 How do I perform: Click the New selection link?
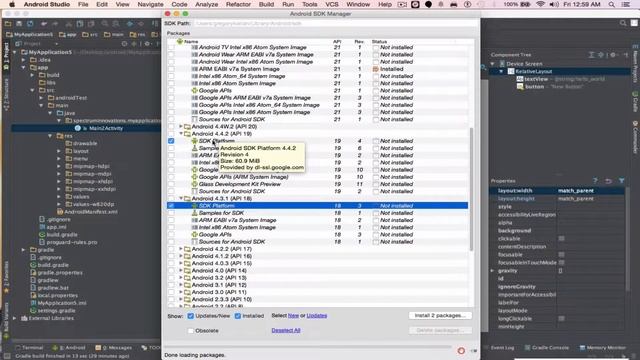293,316
